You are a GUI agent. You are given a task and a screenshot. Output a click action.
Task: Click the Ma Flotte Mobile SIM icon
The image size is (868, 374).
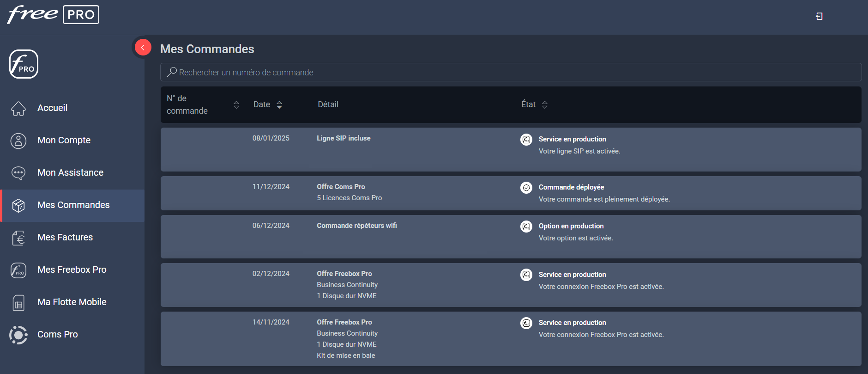(x=18, y=302)
